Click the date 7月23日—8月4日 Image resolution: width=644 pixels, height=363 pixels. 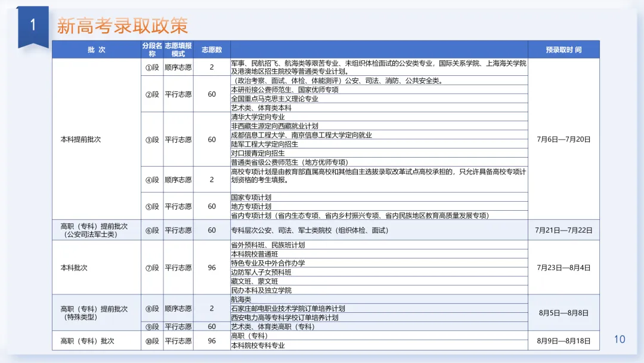point(563,267)
